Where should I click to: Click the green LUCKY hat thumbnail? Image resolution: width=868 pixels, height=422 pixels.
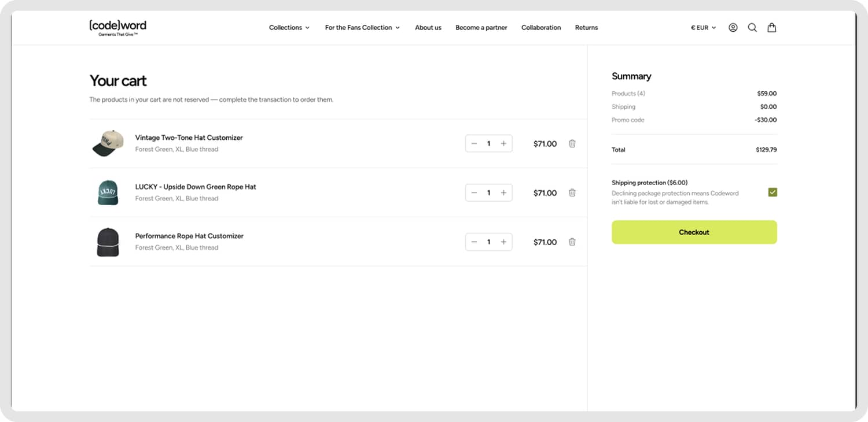point(108,193)
